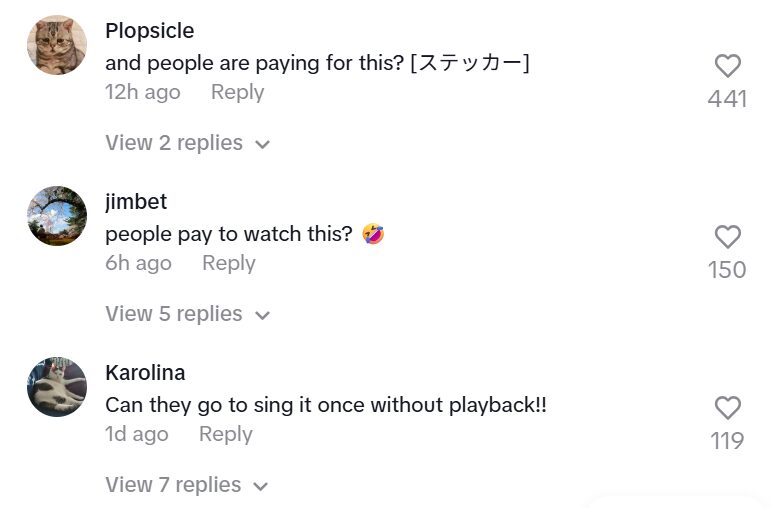Open the Karolina username link
777x508 pixels.
(x=145, y=373)
